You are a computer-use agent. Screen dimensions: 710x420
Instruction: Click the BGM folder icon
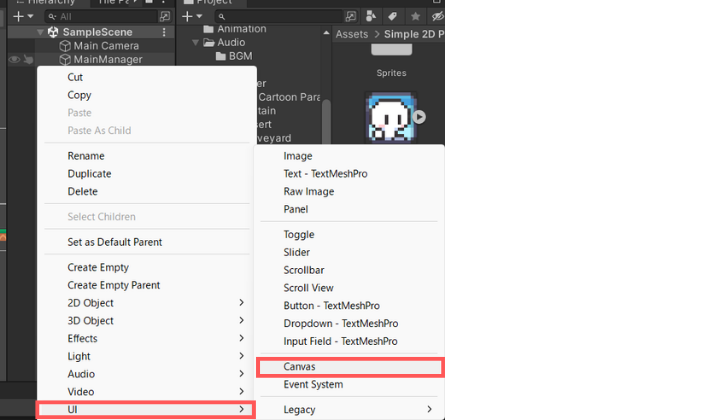pyautogui.click(x=221, y=56)
